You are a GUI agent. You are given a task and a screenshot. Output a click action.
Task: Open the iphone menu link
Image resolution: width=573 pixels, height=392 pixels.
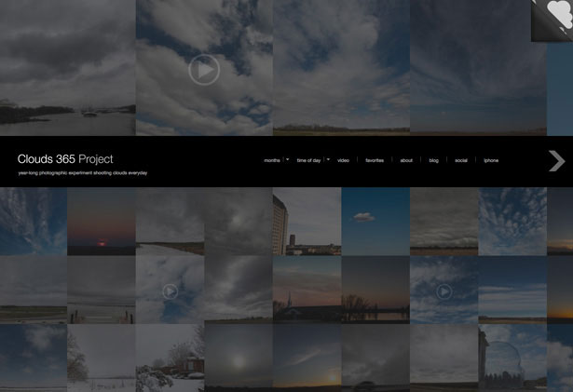(491, 160)
